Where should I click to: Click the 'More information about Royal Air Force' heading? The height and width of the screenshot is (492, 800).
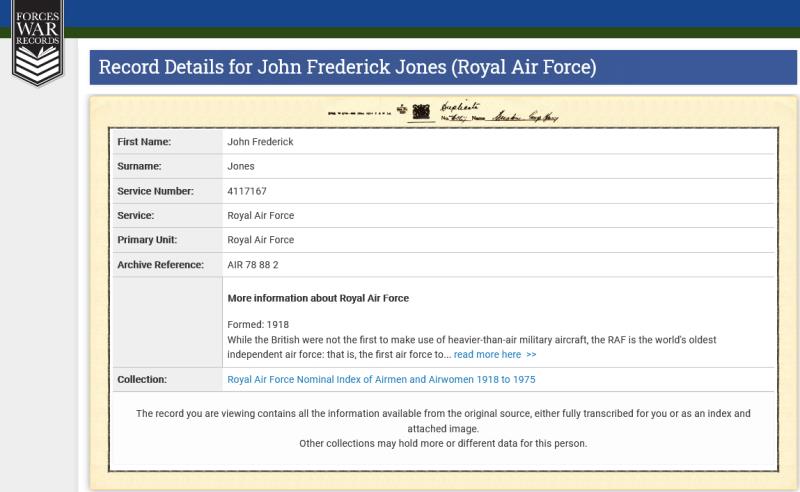pyautogui.click(x=318, y=298)
